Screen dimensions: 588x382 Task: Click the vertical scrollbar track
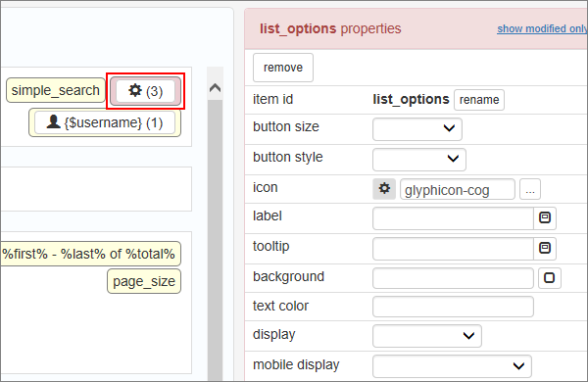pos(216,240)
